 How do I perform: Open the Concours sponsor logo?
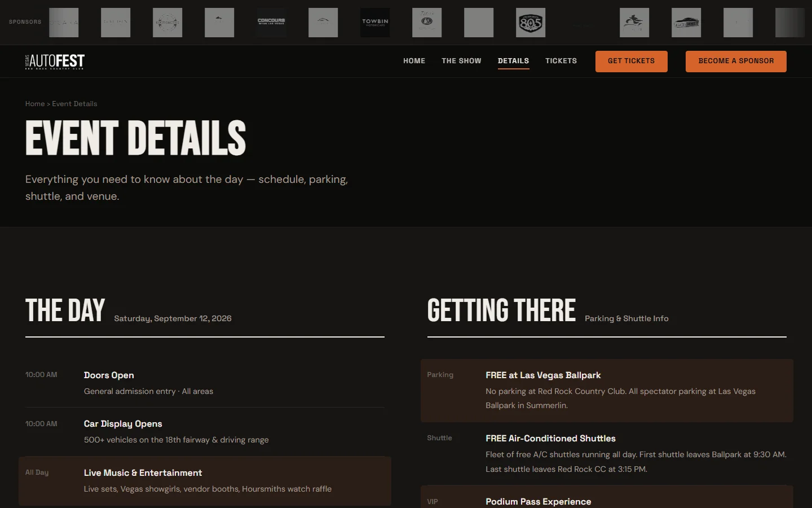(x=271, y=23)
